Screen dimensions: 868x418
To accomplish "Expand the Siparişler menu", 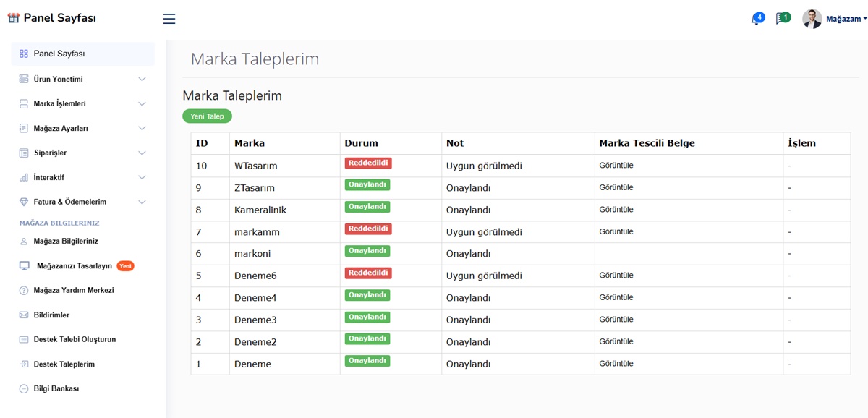I will (x=142, y=153).
